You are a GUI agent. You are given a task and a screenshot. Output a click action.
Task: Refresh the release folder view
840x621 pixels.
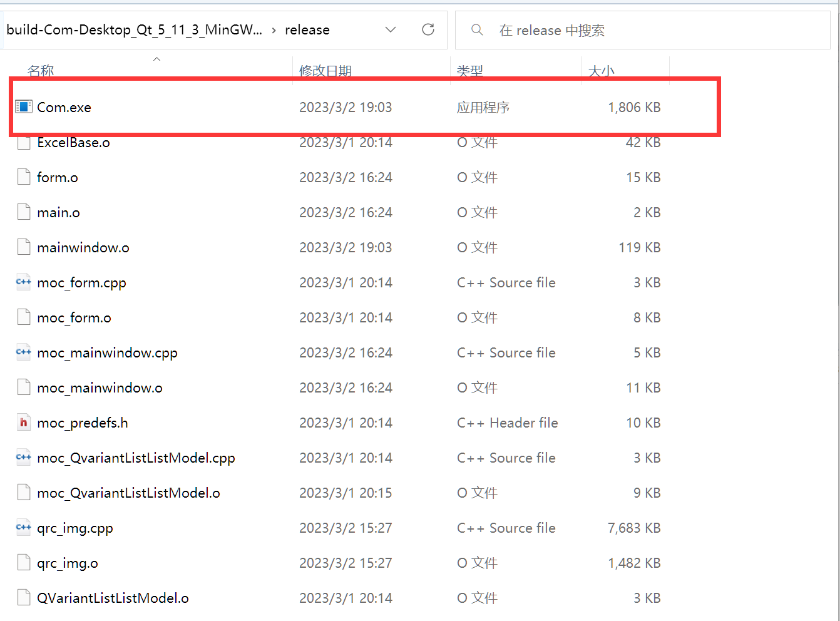[428, 29]
